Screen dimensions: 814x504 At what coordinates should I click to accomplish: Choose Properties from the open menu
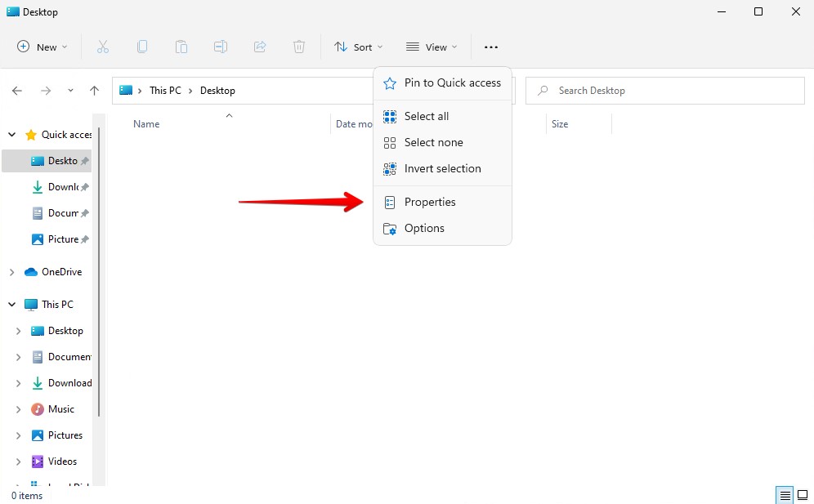(x=430, y=202)
